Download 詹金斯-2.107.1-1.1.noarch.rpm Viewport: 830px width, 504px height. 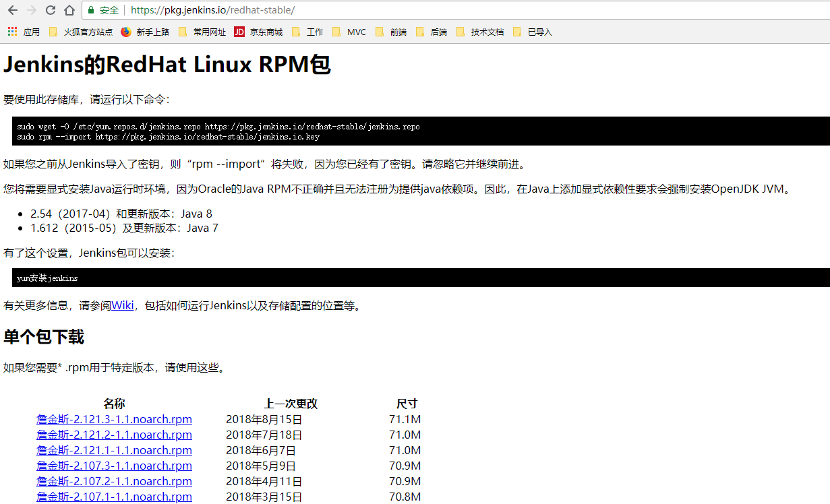pyautogui.click(x=114, y=497)
